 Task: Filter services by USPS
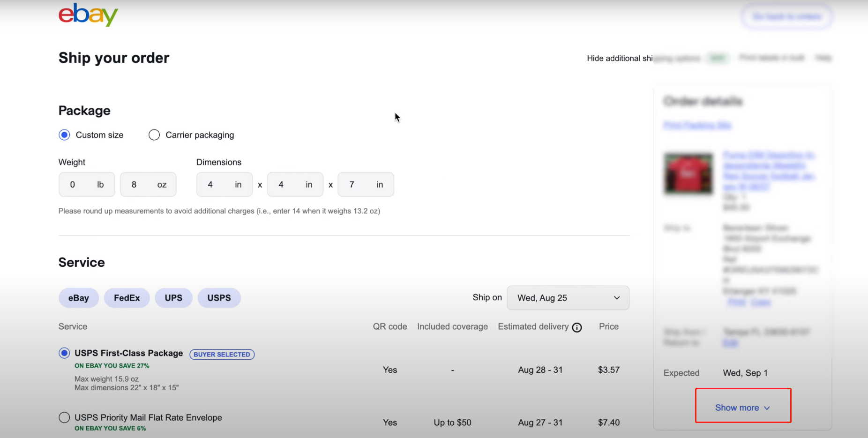(219, 298)
